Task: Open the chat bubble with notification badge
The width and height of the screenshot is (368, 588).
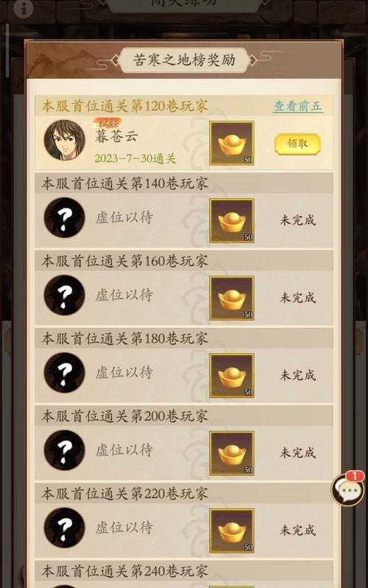Action: tap(348, 489)
